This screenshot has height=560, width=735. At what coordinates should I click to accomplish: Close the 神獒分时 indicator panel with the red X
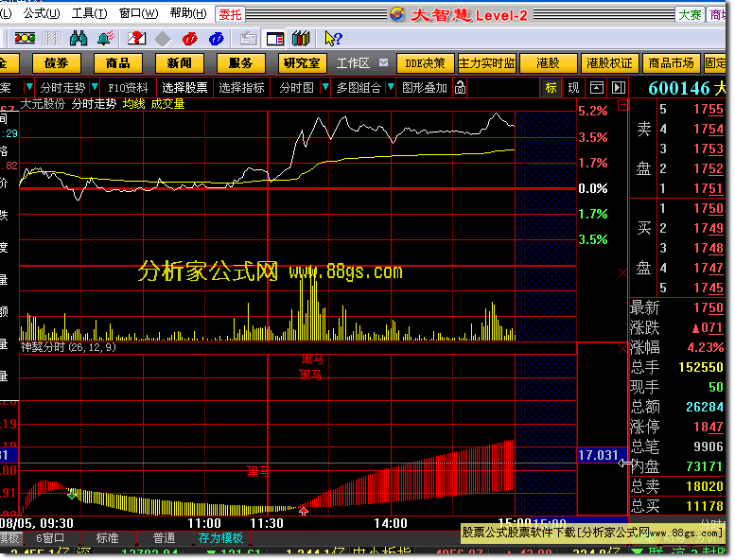(622, 349)
